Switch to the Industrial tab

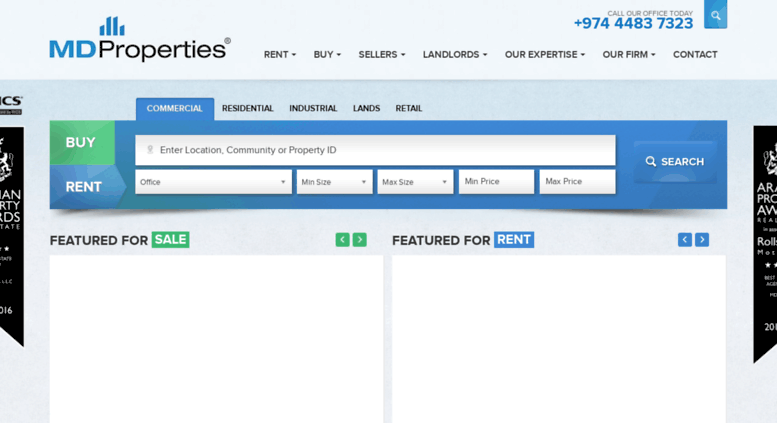(313, 108)
